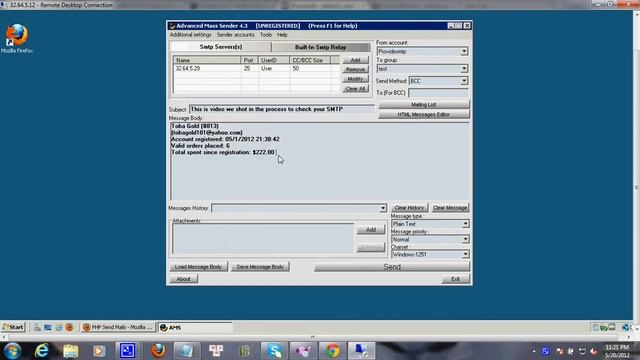Click Add attachment button
640x360 pixels.
tap(371, 230)
